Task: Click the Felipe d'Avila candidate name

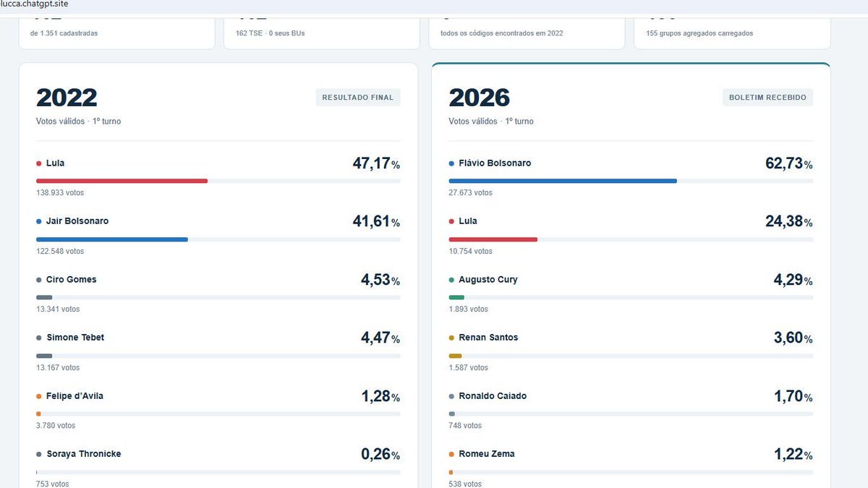Action: (x=75, y=396)
